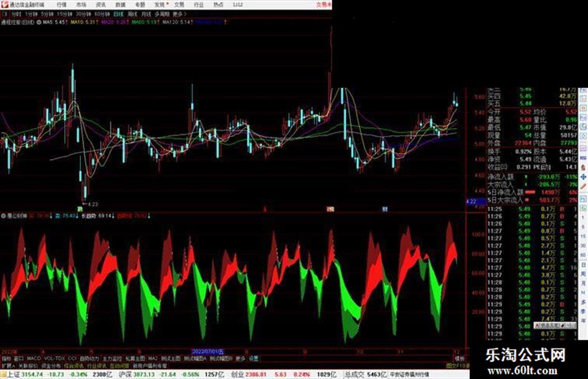
Task: Open the 数据 menu
Action: [x=120, y=4]
